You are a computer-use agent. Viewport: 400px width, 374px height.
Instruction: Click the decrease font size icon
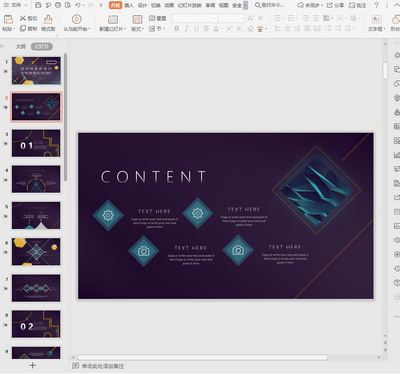[x=261, y=18]
